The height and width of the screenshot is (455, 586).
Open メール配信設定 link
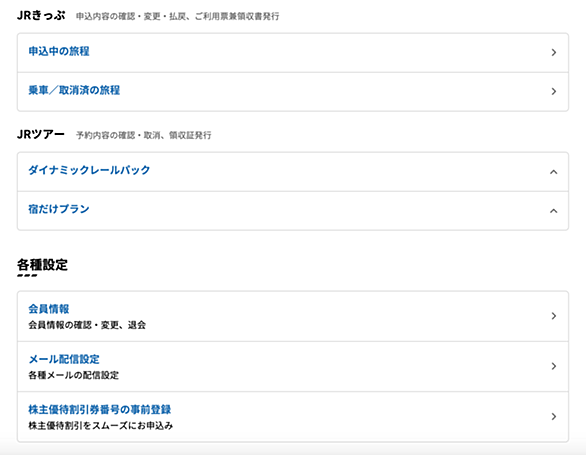(64, 359)
